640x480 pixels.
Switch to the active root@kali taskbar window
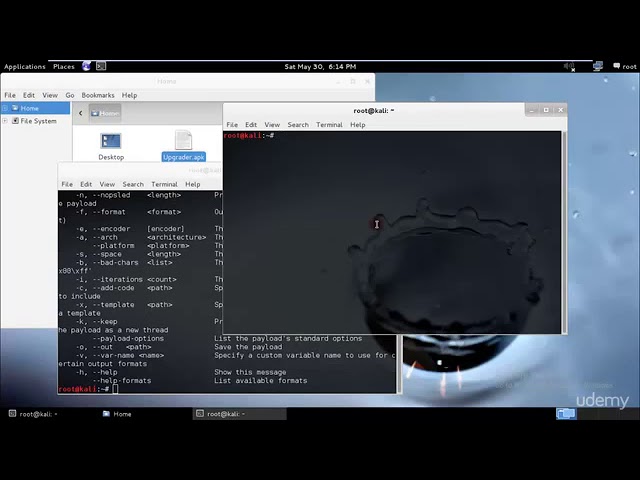(240, 414)
